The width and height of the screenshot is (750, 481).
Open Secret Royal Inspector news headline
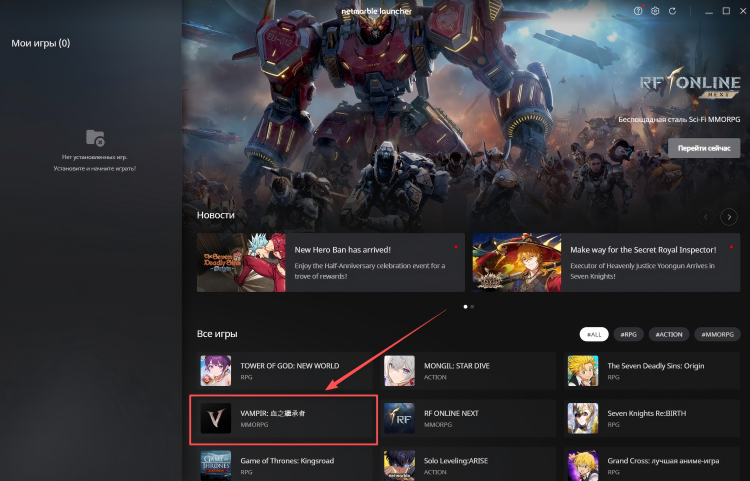[643, 250]
